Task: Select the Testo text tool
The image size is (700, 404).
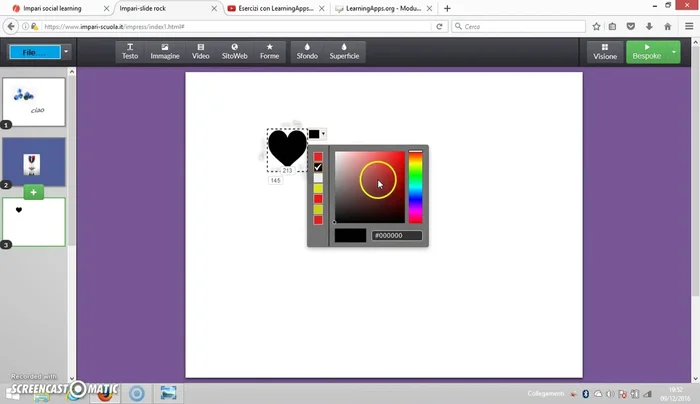Action: click(x=130, y=52)
